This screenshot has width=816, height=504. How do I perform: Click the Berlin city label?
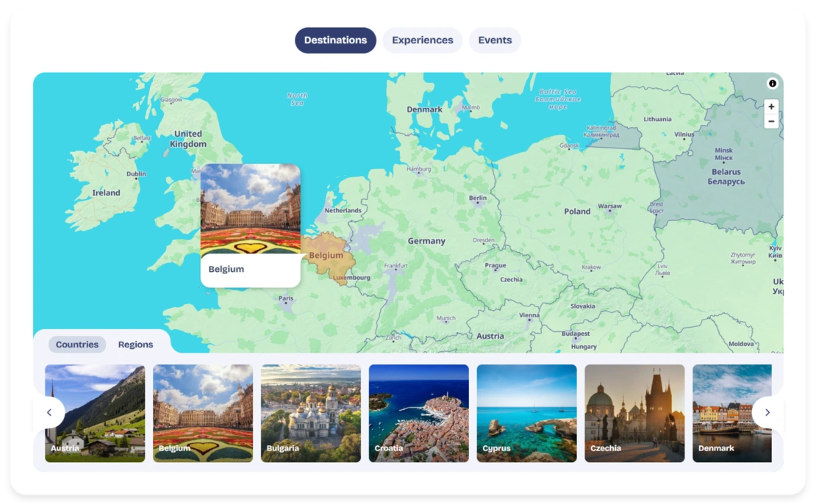pos(477,198)
